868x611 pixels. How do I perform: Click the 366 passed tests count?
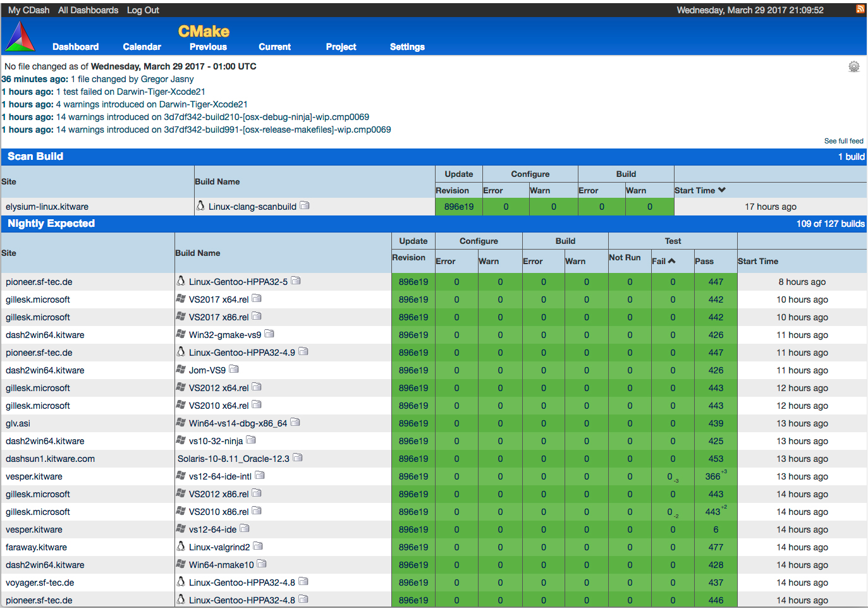click(713, 476)
